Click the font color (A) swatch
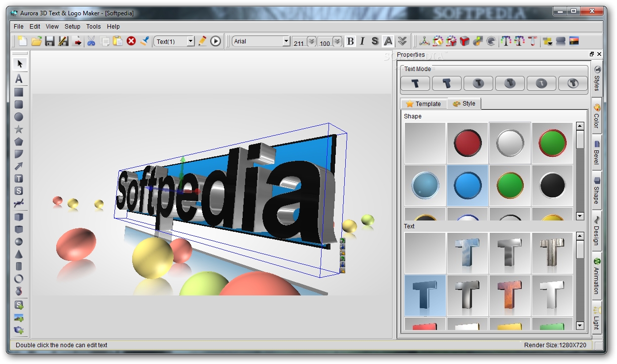This screenshot has width=617, height=364. coord(388,42)
